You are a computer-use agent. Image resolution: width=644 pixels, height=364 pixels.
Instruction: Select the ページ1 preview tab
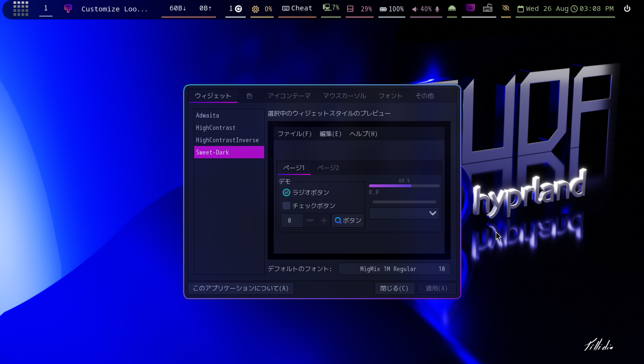click(294, 168)
